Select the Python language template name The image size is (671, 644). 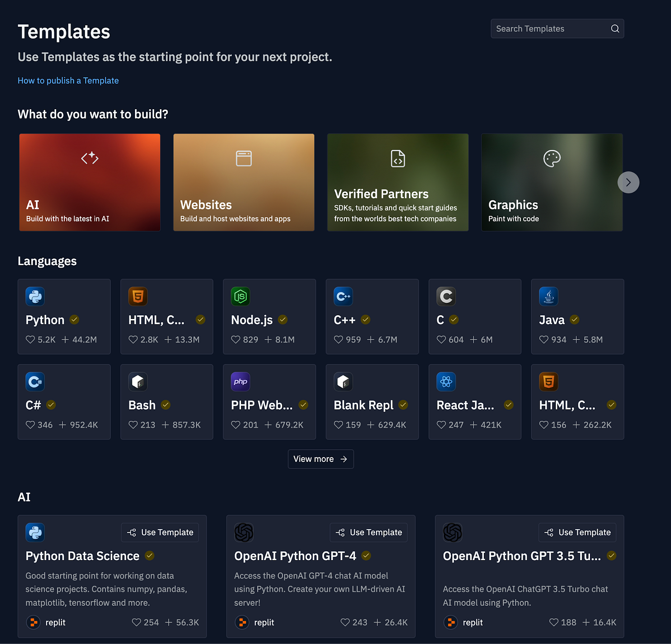[x=45, y=320]
